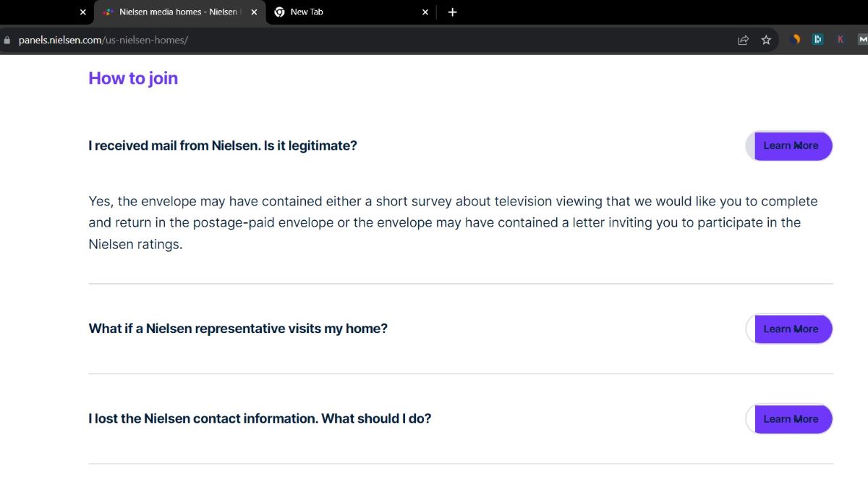Close the Nielsen media homes tab

point(254,12)
